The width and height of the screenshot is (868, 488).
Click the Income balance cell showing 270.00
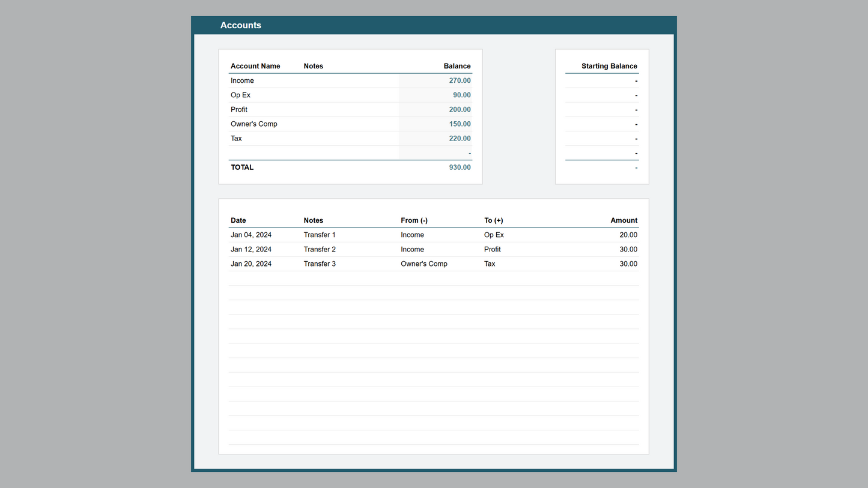[460, 80]
